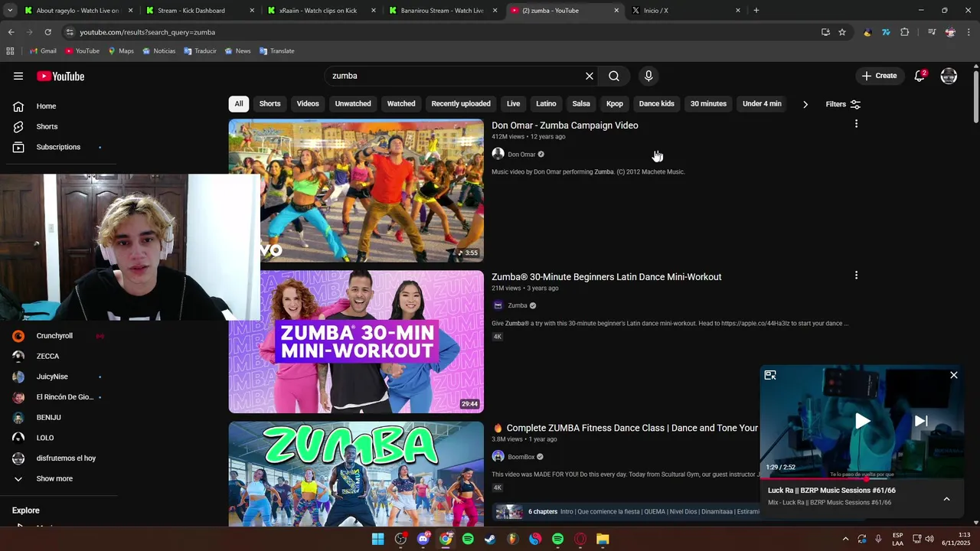The image size is (980, 551).
Task: Close the miniplayer
Action: click(x=954, y=375)
